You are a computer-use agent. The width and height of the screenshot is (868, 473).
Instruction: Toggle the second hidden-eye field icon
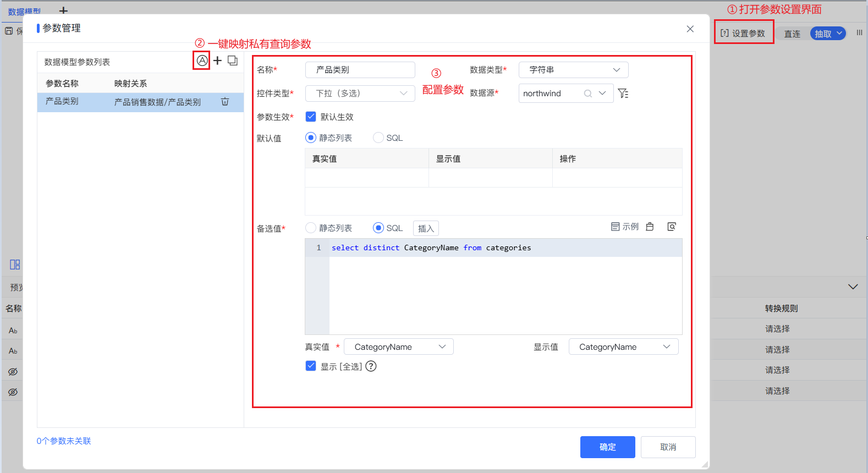[x=13, y=392]
